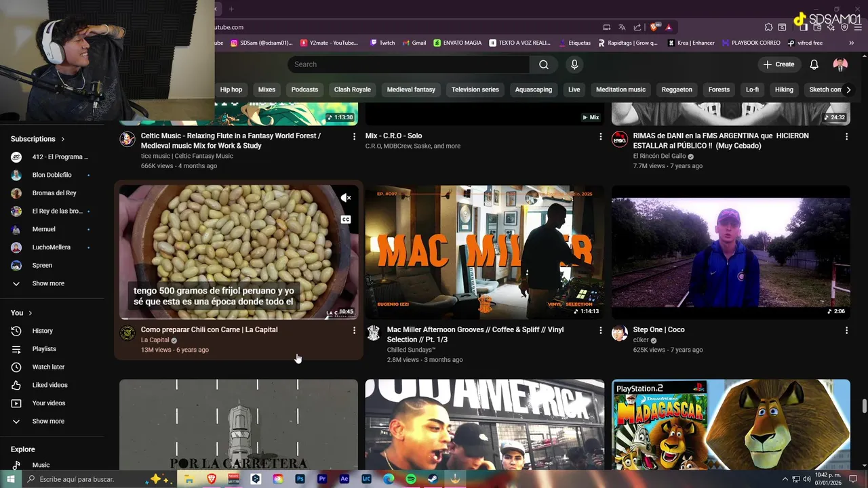Select the Aquascaping category chip
868x488 pixels.
tap(534, 89)
